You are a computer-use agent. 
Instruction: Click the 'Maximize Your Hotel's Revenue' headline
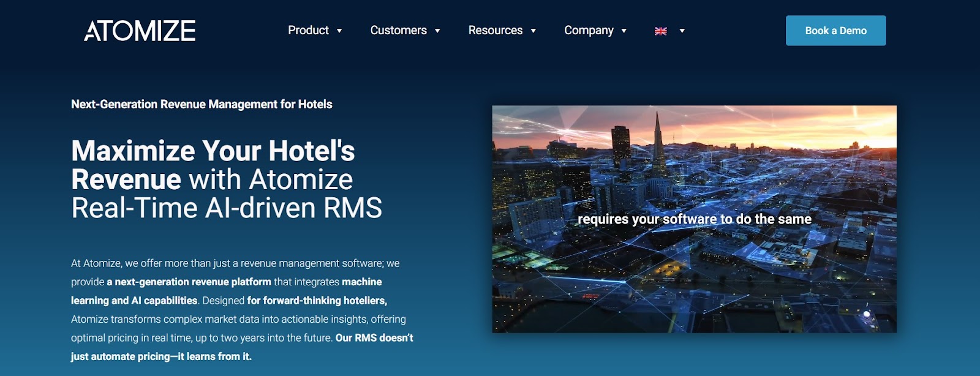[213, 165]
